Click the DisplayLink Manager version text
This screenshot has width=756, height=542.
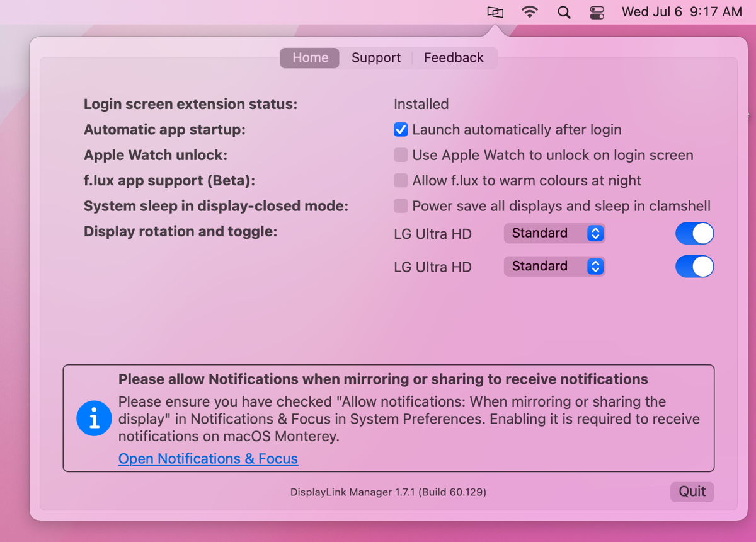[x=388, y=492]
